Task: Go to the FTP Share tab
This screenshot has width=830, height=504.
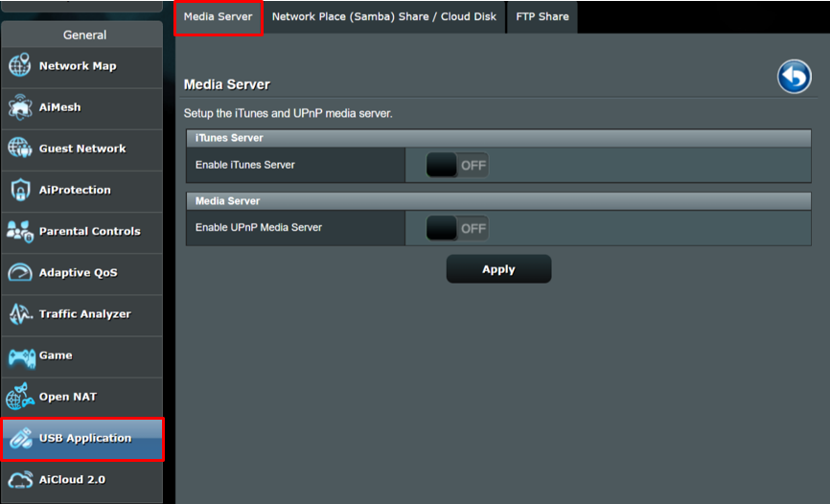Action: coord(542,17)
